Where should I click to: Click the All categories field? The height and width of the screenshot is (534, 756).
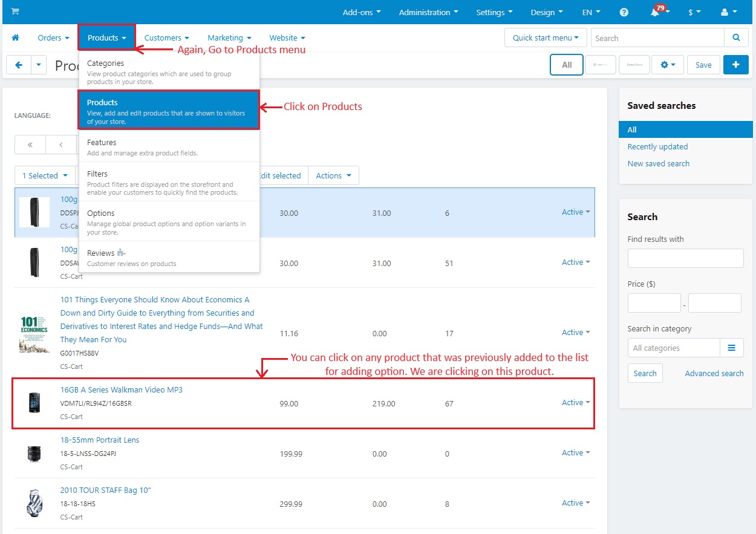(674, 348)
